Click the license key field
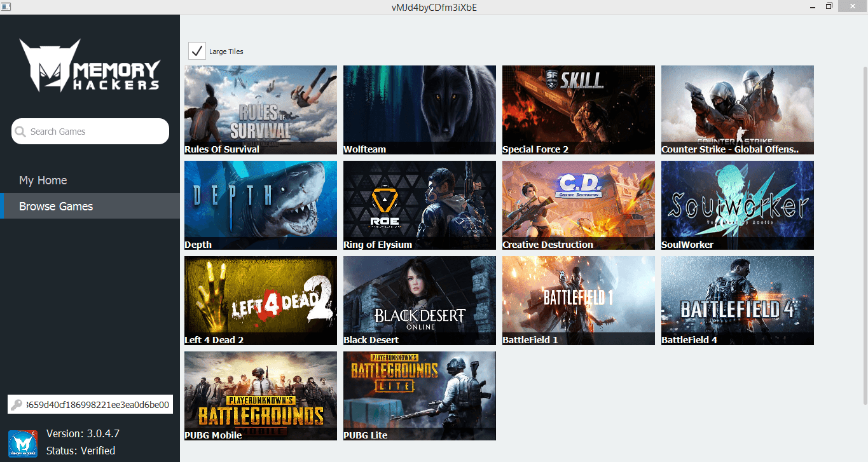This screenshot has height=462, width=868. (x=90, y=404)
